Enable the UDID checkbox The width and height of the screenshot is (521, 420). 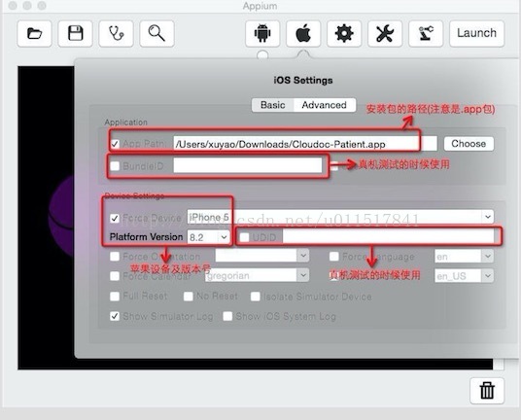[x=245, y=237]
